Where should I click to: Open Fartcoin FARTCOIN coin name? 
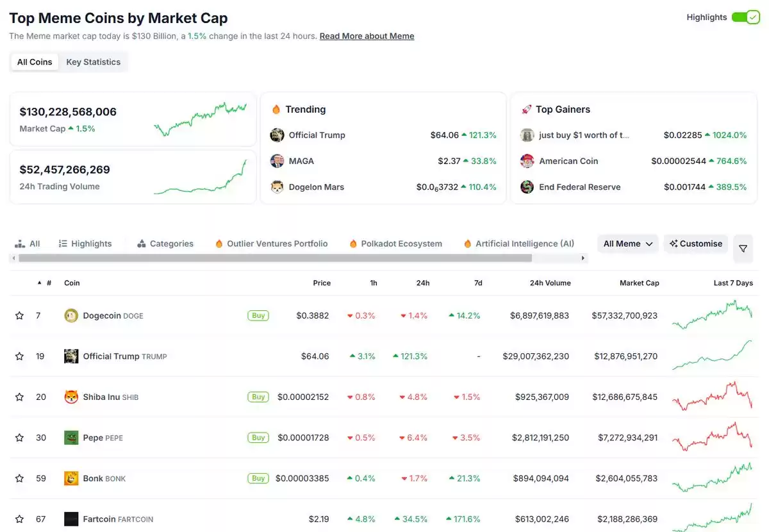tap(118, 519)
